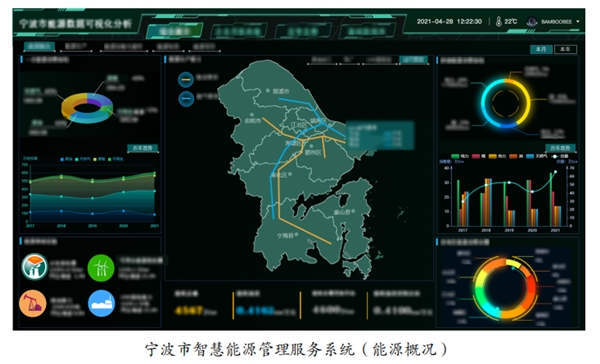Image resolution: width=600 pixels, height=364 pixels.
Task: Click the 2021 data point on total line
Action: pos(555,172)
